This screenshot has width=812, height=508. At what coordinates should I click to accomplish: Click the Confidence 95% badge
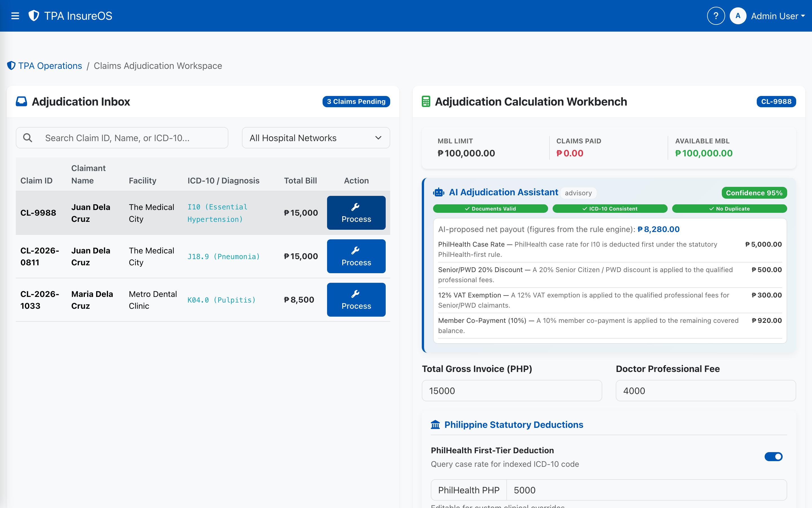[x=754, y=193]
